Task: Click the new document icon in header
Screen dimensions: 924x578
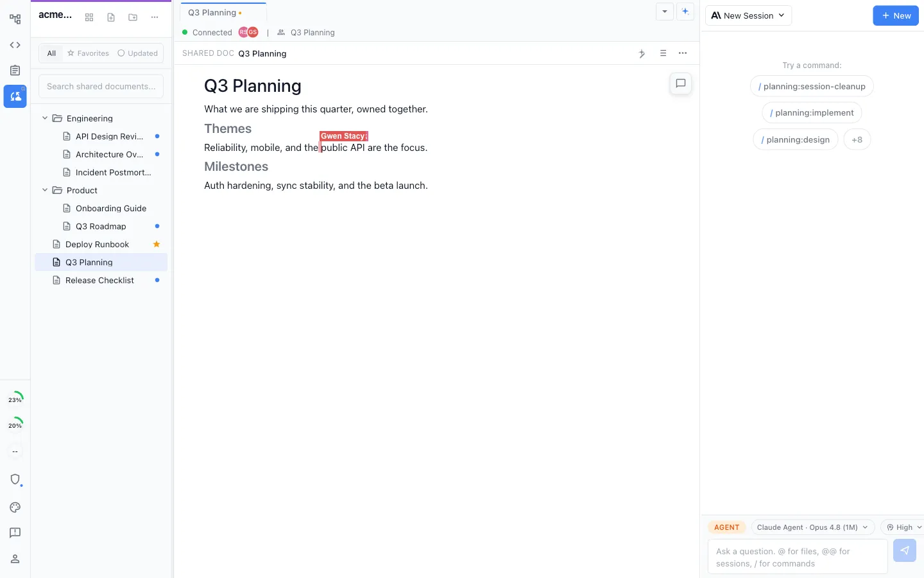Action: tap(111, 17)
